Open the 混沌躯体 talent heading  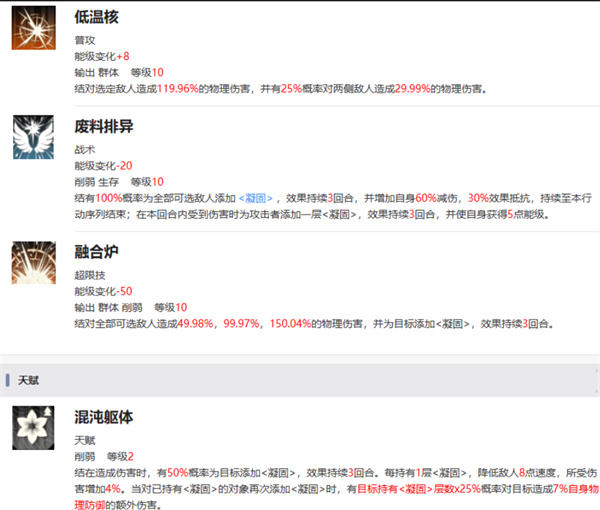pyautogui.click(x=103, y=416)
